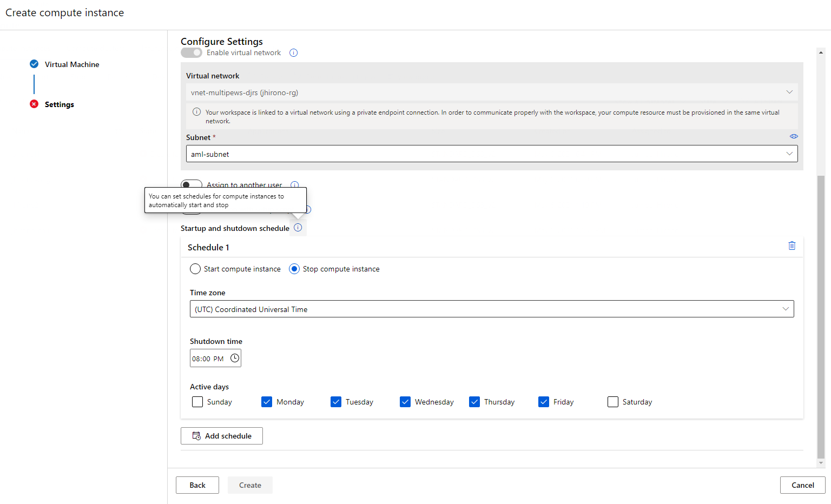This screenshot has width=831, height=504.
Task: Open the clock picker for shutdown time
Action: click(x=234, y=357)
